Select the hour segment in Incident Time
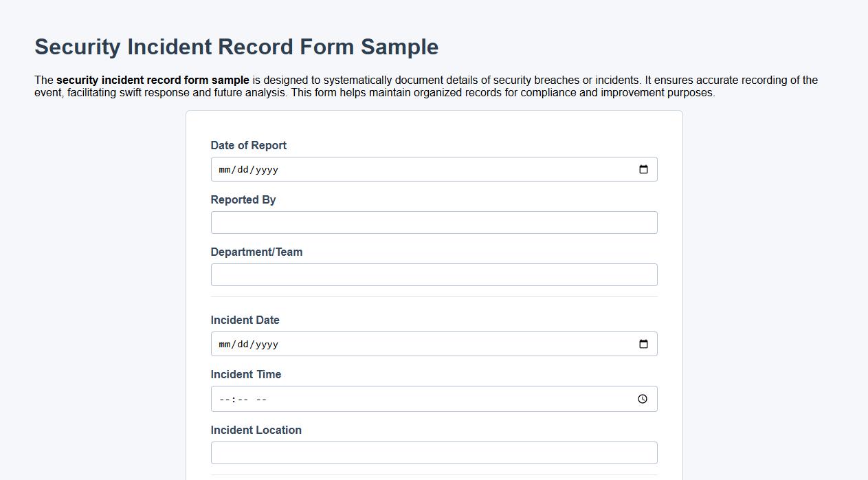The image size is (868, 480). point(224,398)
